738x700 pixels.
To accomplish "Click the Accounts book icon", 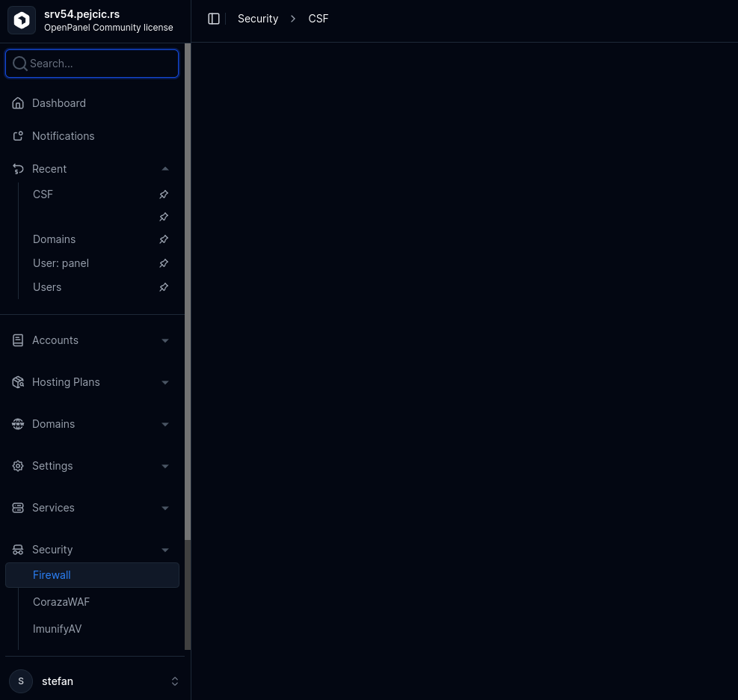I will point(18,340).
